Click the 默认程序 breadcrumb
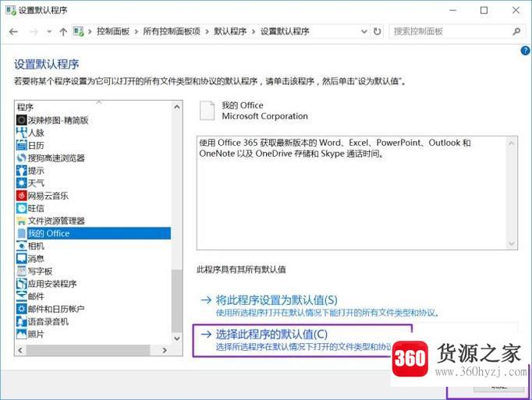Image resolution: width=532 pixels, height=400 pixels. (230, 31)
